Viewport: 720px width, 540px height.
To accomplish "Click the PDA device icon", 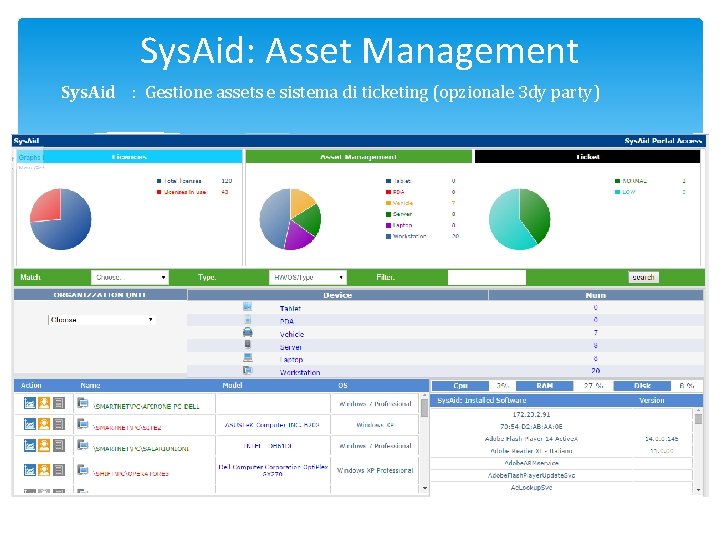I will pyautogui.click(x=248, y=319).
